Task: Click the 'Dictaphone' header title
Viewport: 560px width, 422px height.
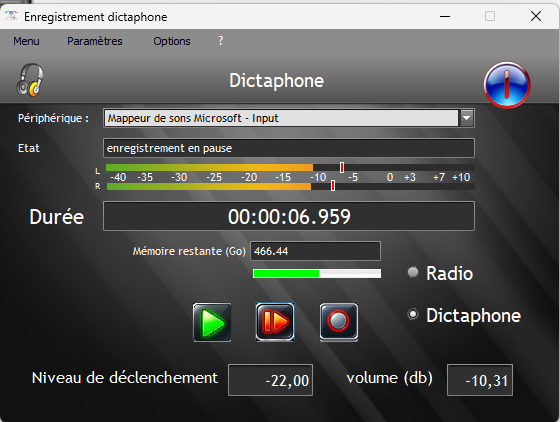Action: tap(276, 81)
